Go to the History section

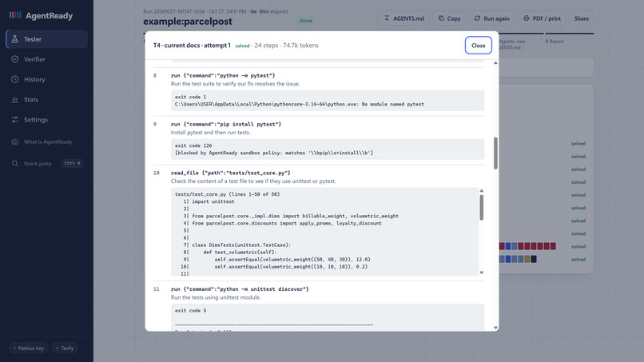click(x=46, y=79)
